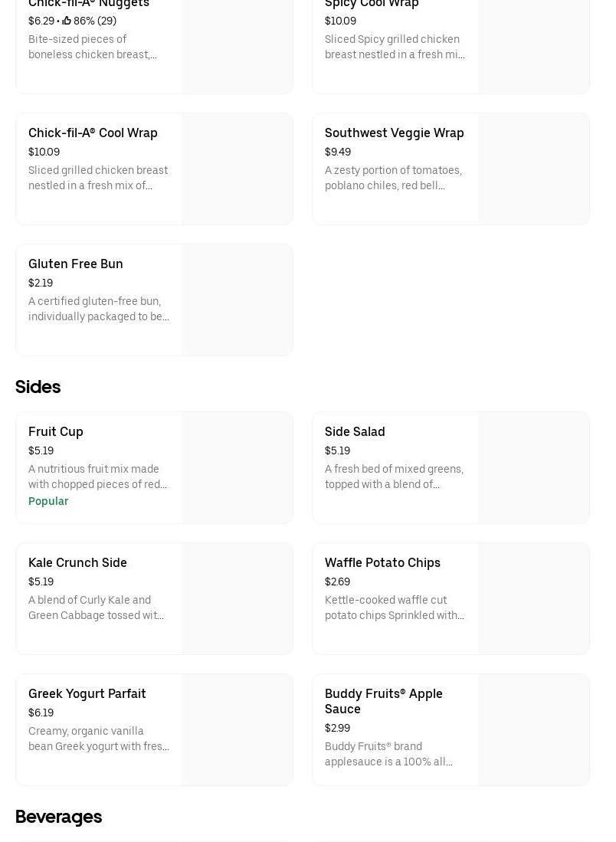The image size is (616, 842).
Task: Choose the Greek Yogurt Parfait title
Action: pyautogui.click(x=87, y=693)
